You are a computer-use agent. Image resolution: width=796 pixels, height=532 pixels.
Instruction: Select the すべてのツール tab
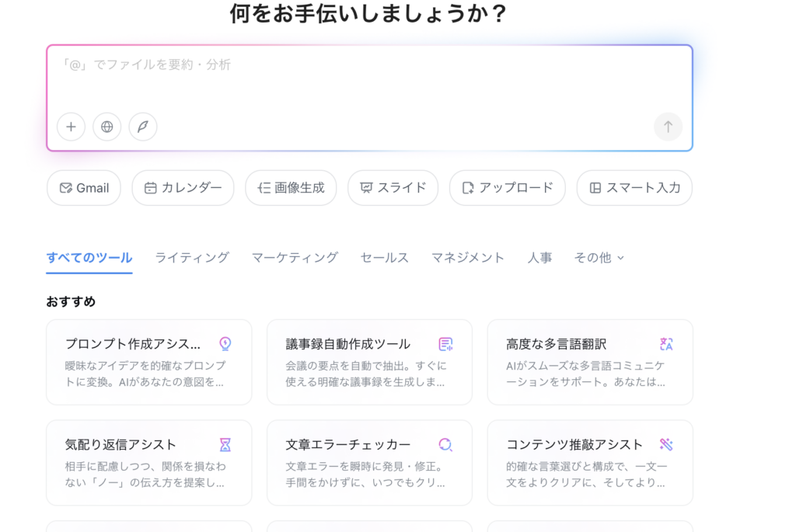pos(89,258)
